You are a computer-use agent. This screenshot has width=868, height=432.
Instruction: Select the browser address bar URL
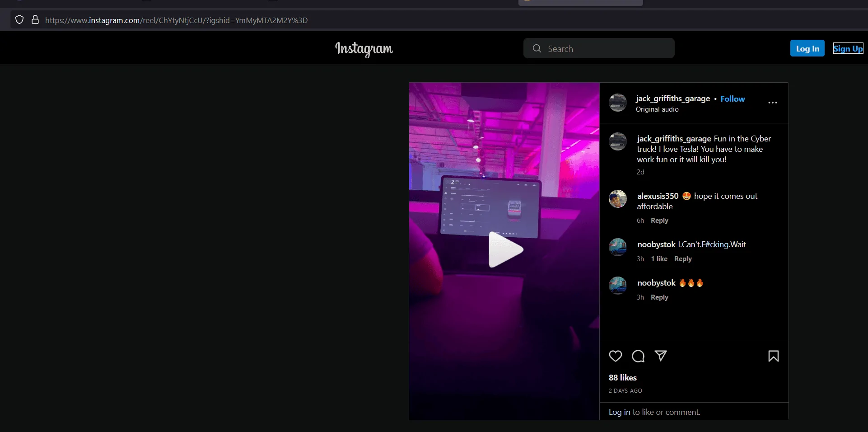tap(176, 20)
